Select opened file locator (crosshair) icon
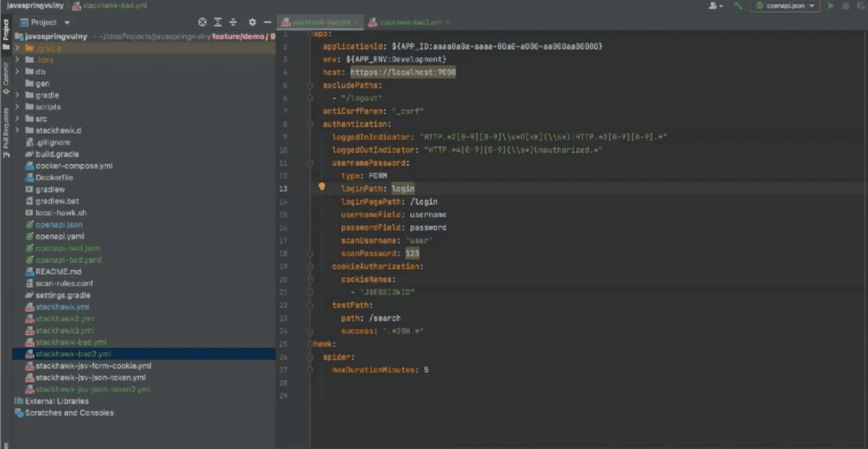 click(x=202, y=22)
